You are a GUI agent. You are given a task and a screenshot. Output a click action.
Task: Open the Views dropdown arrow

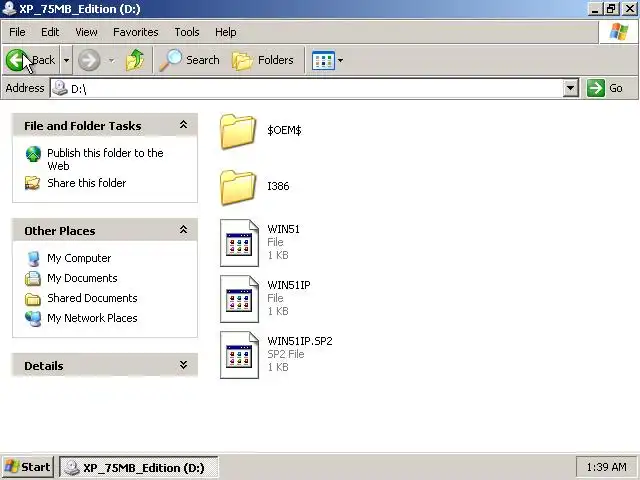coord(340,60)
